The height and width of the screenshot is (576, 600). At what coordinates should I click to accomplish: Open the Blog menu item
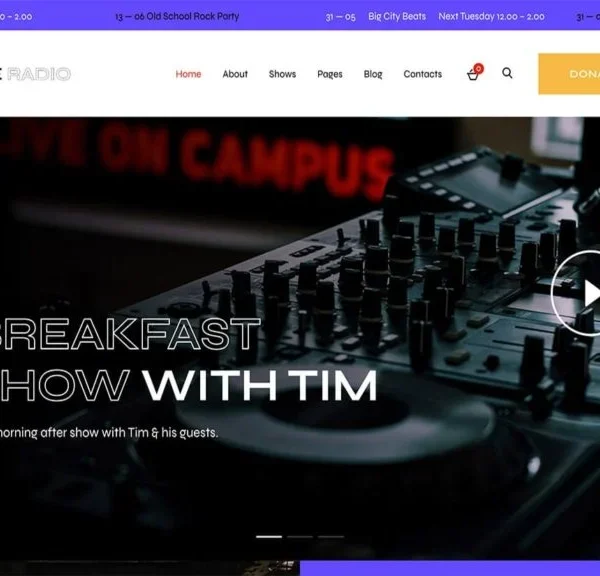coord(373,74)
